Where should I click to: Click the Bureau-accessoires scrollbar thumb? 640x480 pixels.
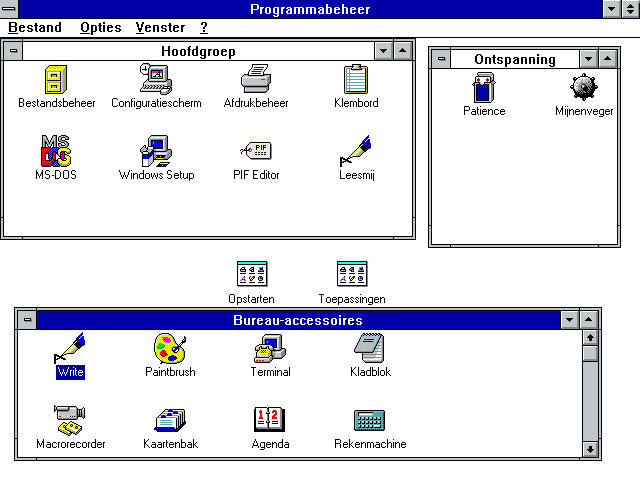(x=590, y=353)
